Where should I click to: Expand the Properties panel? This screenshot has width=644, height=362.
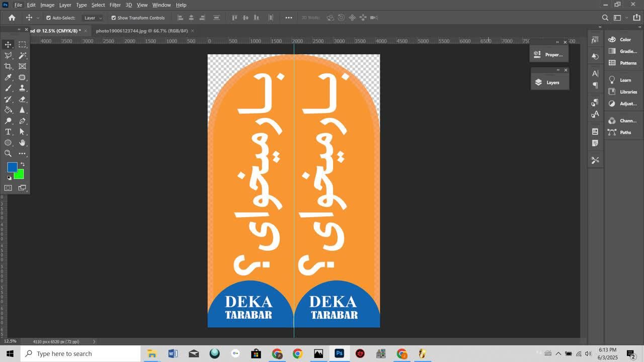point(549,54)
